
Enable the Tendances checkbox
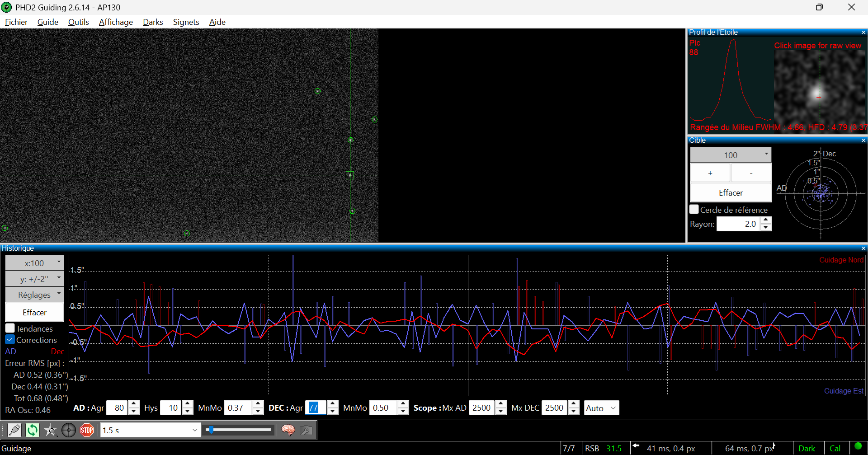[x=10, y=328]
